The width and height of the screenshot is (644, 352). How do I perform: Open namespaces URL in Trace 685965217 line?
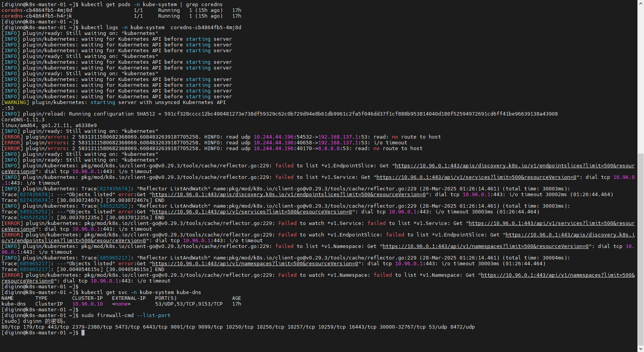coord(255,264)
